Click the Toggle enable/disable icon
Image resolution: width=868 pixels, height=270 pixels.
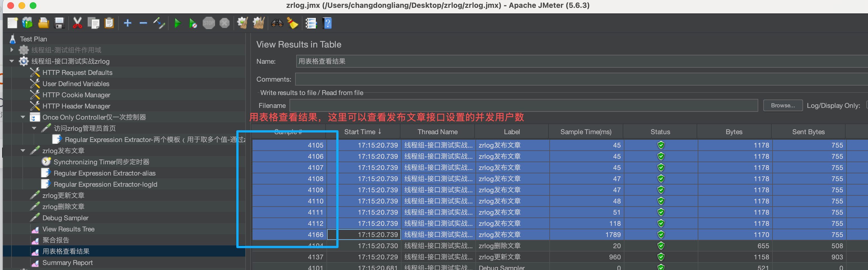159,23
